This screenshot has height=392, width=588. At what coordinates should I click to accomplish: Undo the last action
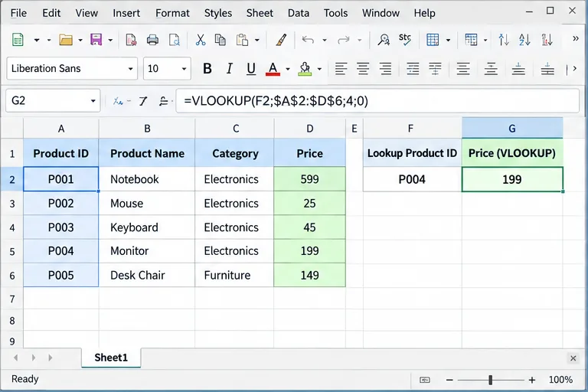pos(308,39)
